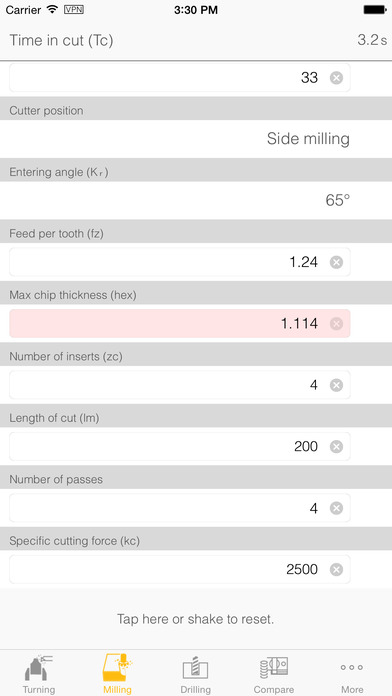The image size is (392, 696).
Task: Edit the Feed per tooth field 1.24
Action: pos(180,262)
